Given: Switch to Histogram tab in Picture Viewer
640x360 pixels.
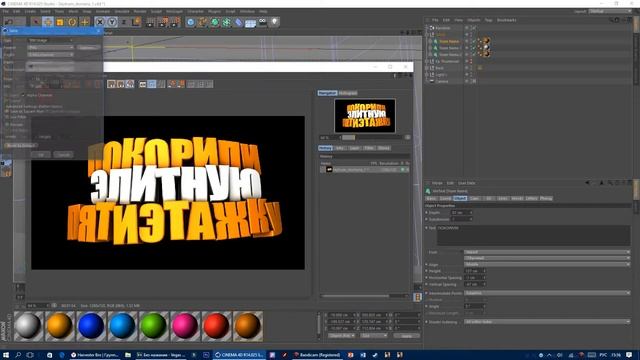Looking at the screenshot, I should pyautogui.click(x=348, y=93).
